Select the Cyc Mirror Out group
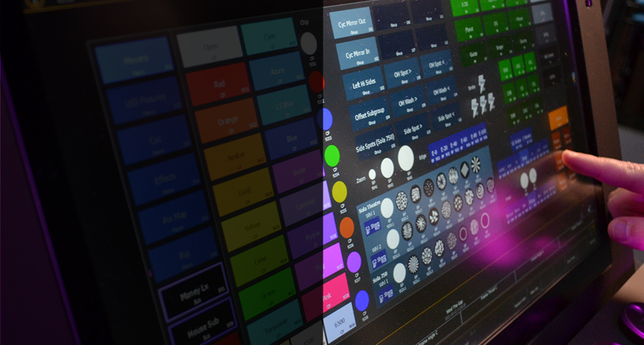 click(352, 23)
